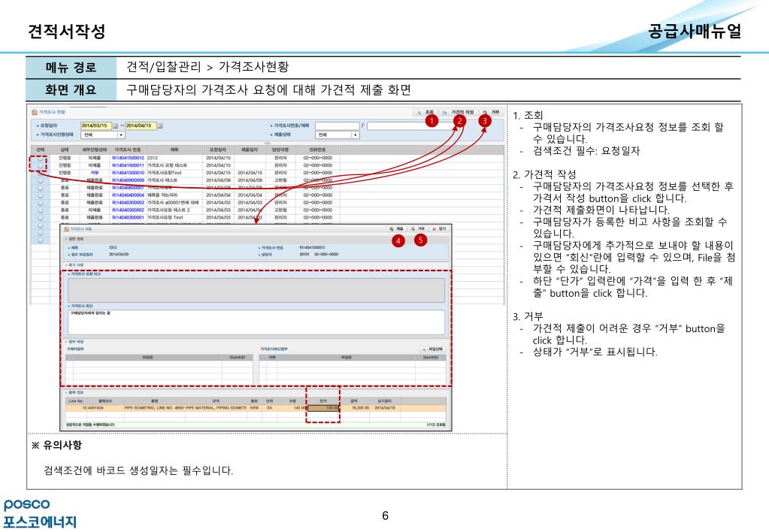
Task: Open the RI14040300003 survey number link
Action: [x=128, y=202]
